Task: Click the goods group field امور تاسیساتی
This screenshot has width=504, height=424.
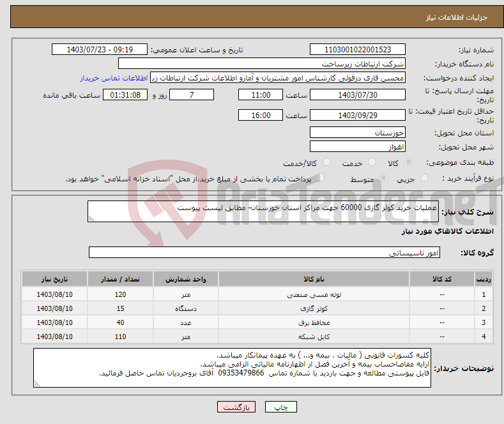Action: (x=264, y=252)
